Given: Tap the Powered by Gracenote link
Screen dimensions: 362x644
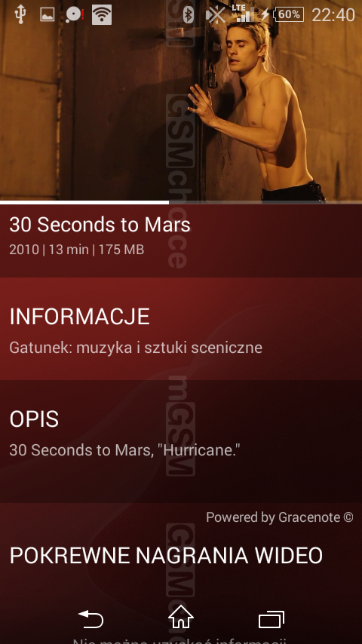Looking at the screenshot, I should [279, 517].
